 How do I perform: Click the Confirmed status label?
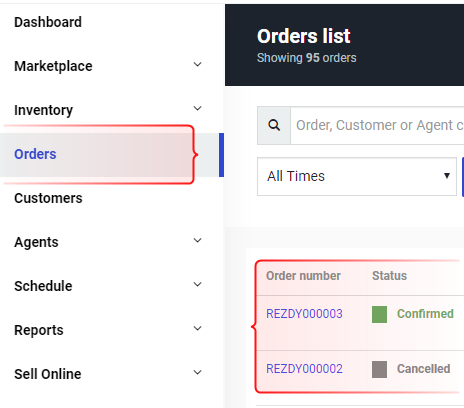pos(425,314)
